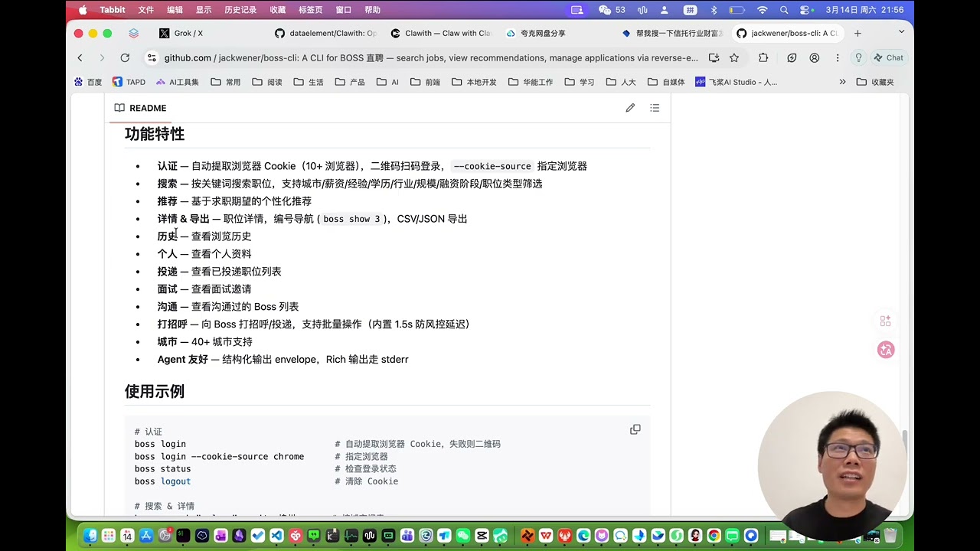Open Finder from the Dock
The height and width of the screenshot is (551, 980).
[x=90, y=535]
